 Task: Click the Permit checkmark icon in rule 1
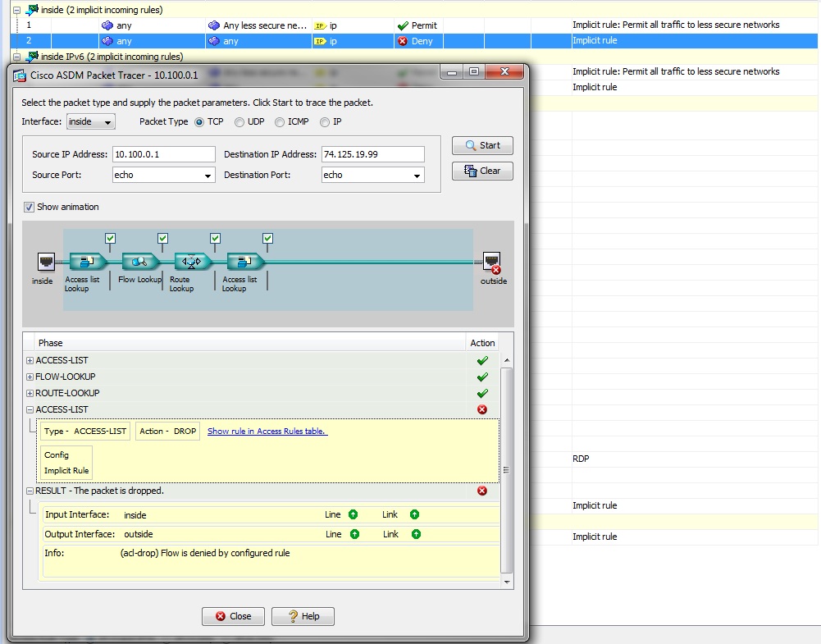(403, 25)
